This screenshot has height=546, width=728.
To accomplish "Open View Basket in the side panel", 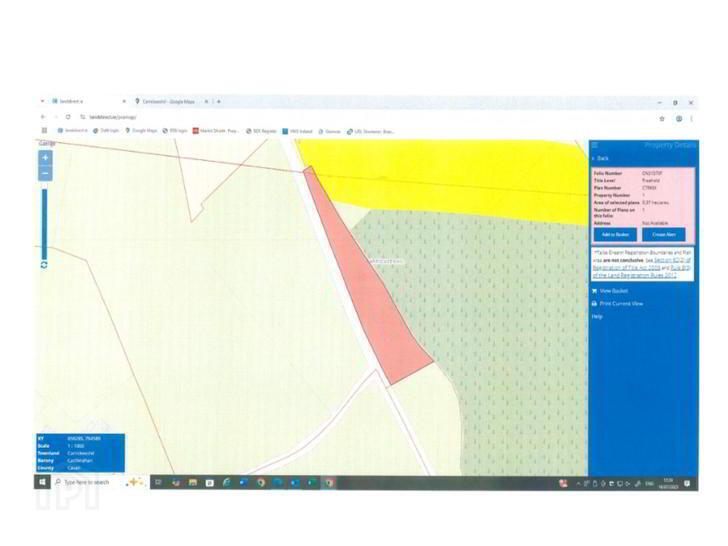I will [613, 291].
